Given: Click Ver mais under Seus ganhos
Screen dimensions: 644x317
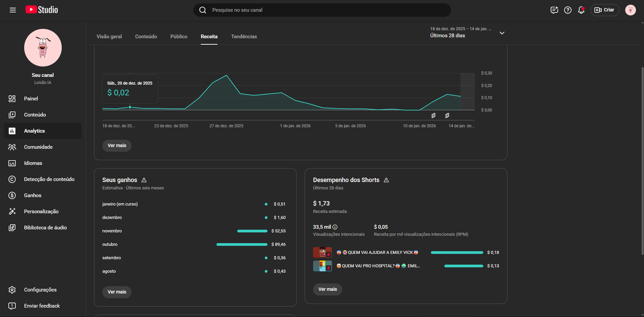Looking at the screenshot, I should 117,292.
